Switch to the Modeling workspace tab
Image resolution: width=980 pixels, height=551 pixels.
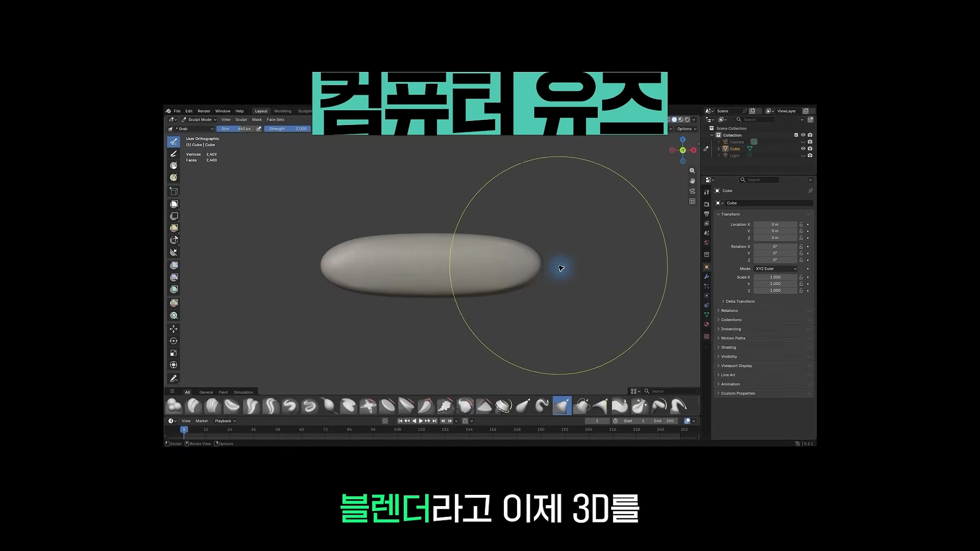tap(283, 111)
